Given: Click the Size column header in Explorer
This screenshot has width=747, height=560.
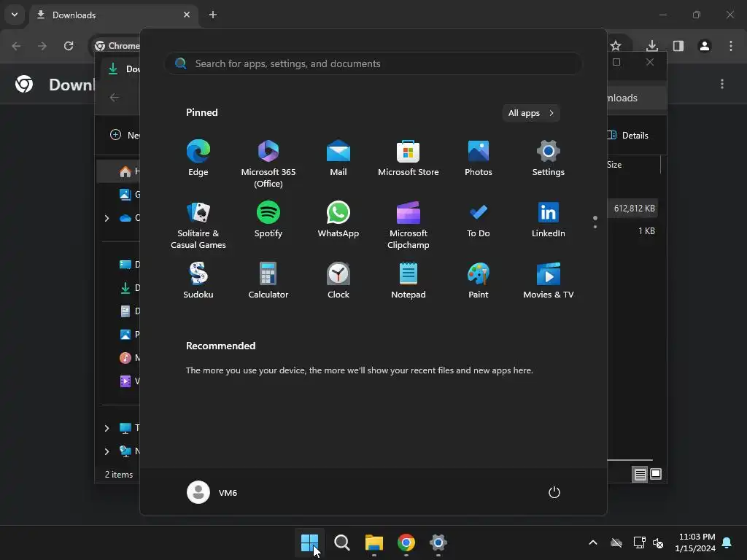Looking at the screenshot, I should coord(614,165).
